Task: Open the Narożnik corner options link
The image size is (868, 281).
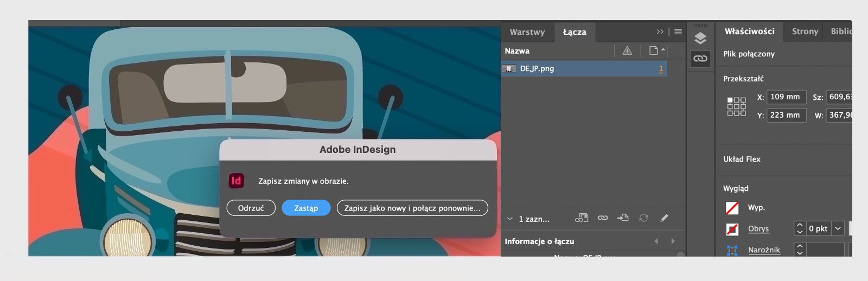Action: 764,250
